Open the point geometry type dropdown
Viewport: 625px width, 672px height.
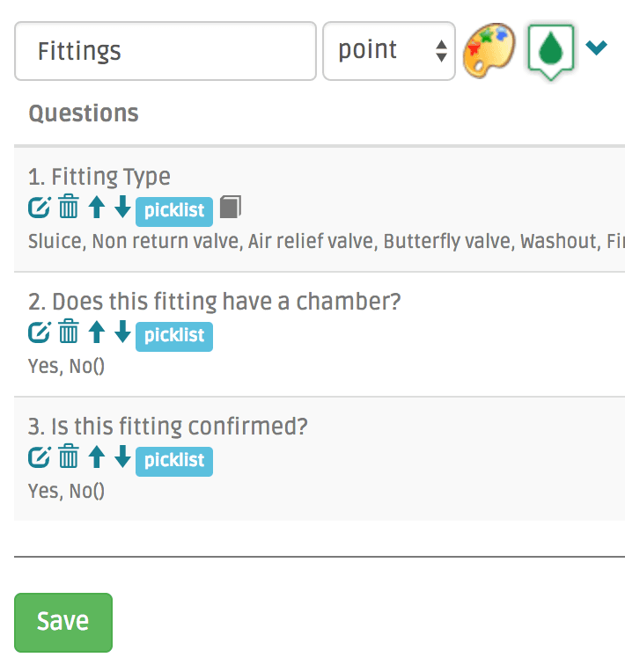point(389,51)
